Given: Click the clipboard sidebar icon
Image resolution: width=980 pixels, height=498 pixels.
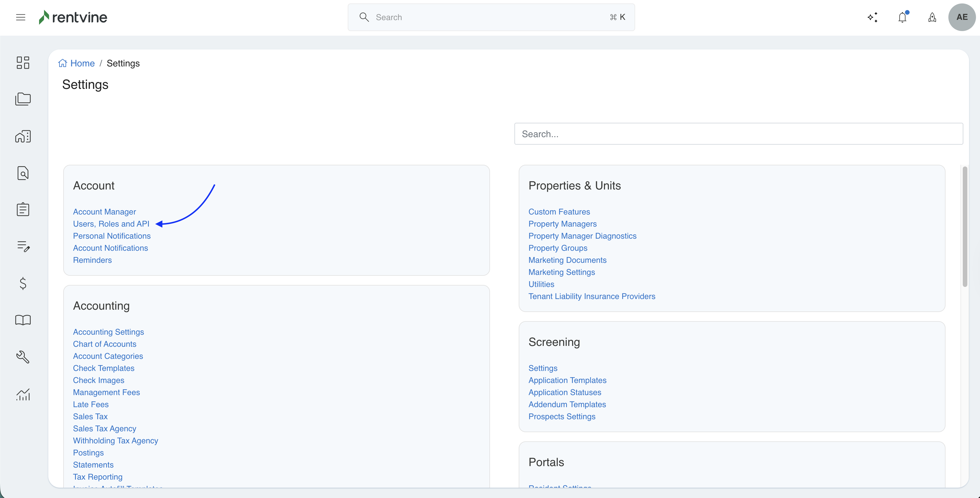Looking at the screenshot, I should [x=23, y=209].
